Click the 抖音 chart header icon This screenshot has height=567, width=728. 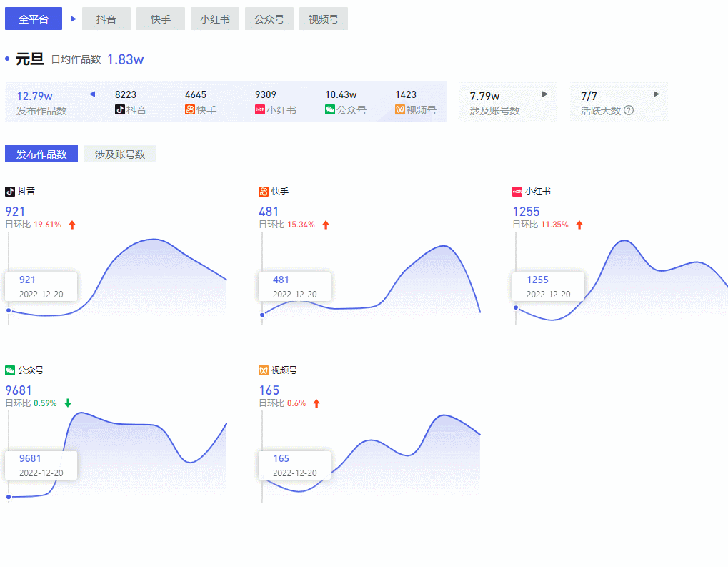10,192
